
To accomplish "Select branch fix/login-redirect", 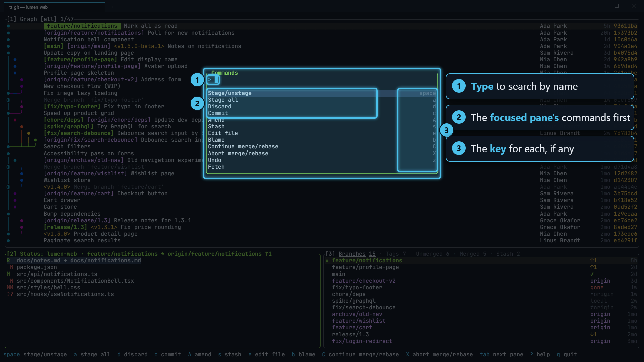I will tap(481, 341).
